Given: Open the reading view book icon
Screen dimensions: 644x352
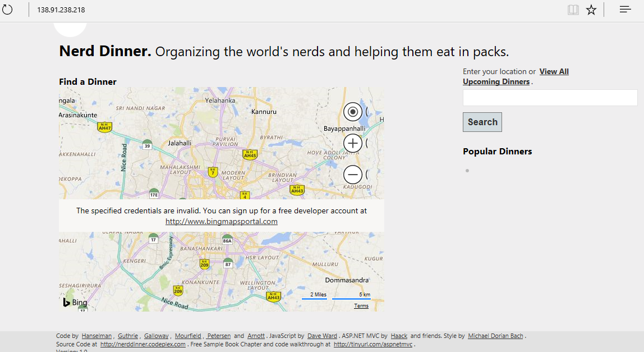Looking at the screenshot, I should [573, 10].
